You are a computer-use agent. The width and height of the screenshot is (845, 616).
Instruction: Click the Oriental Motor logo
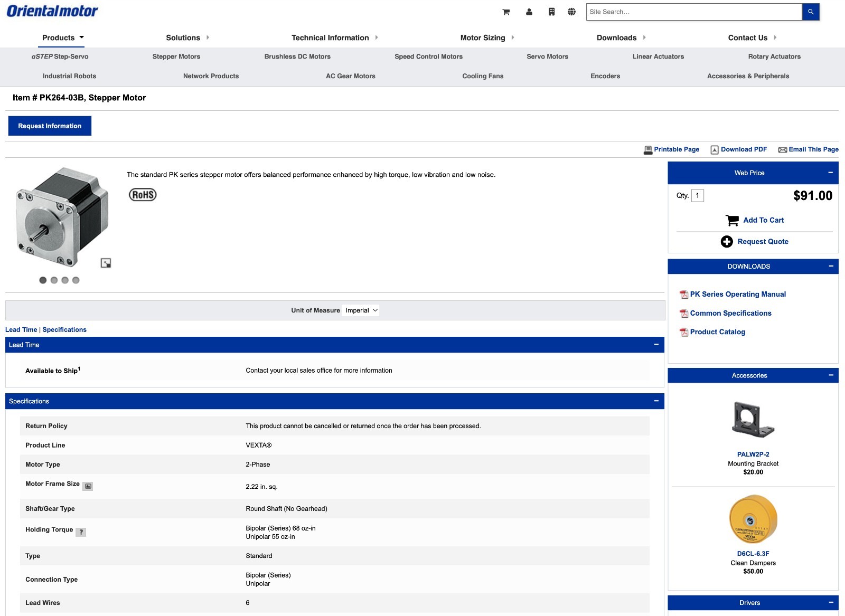(52, 11)
